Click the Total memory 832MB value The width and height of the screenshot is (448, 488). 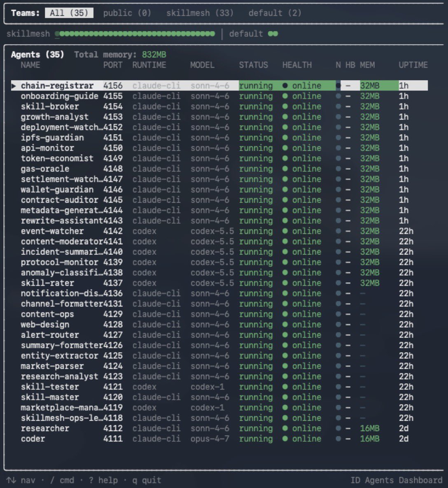(154, 54)
